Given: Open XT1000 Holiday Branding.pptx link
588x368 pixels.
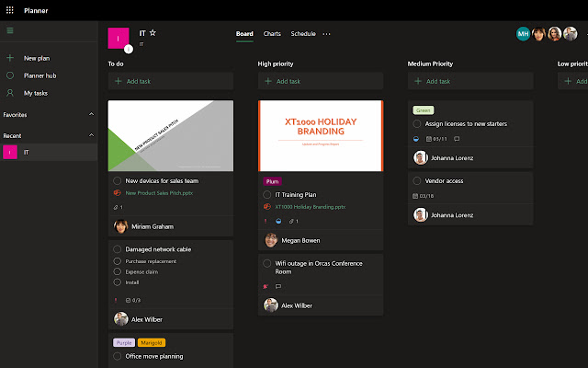Looking at the screenshot, I should [311, 206].
